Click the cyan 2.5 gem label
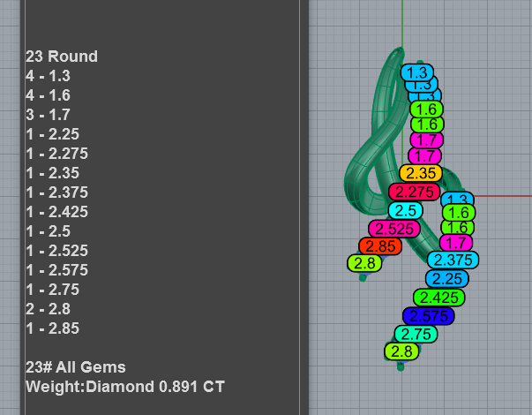532x415 pixels. (406, 210)
